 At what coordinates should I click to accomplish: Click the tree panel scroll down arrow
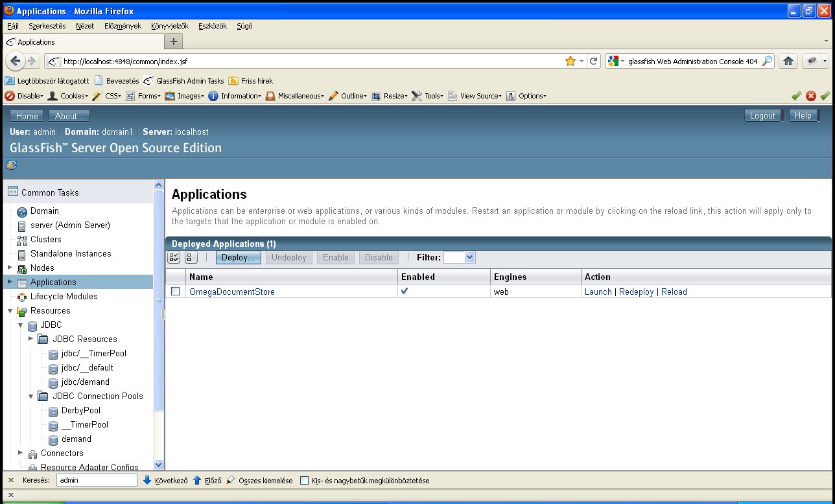159,464
